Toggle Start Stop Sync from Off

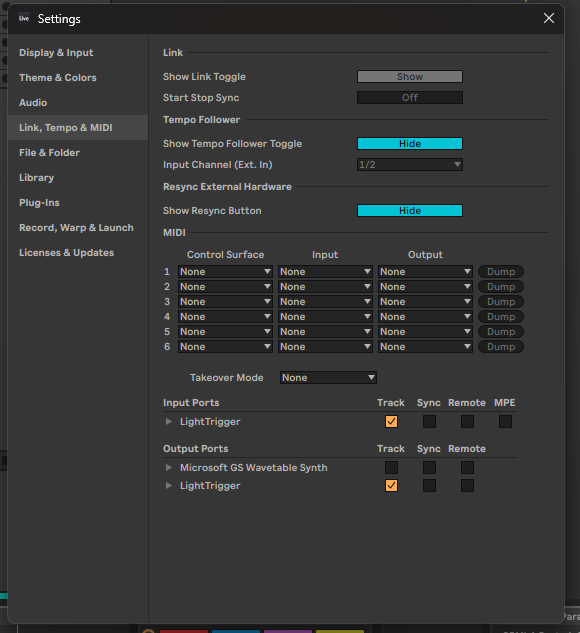pyautogui.click(x=410, y=98)
